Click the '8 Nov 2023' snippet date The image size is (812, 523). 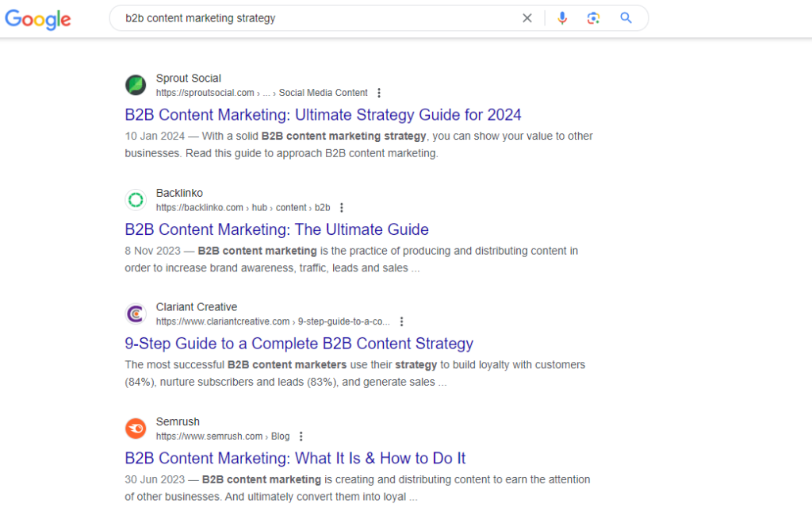[153, 251]
